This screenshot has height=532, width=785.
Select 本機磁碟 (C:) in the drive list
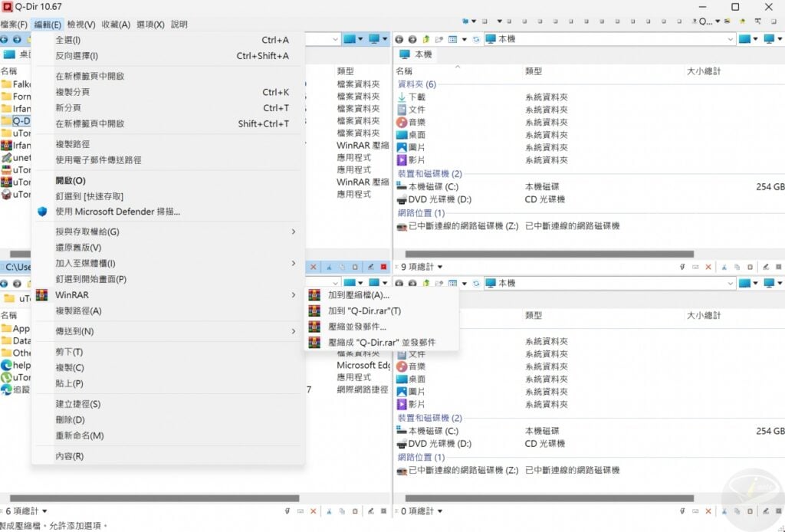(x=432, y=186)
